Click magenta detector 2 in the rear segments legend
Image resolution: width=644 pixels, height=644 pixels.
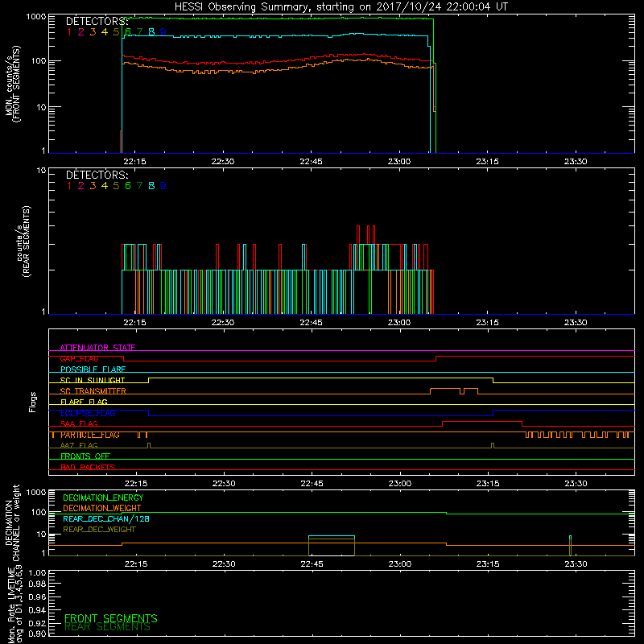(x=81, y=186)
